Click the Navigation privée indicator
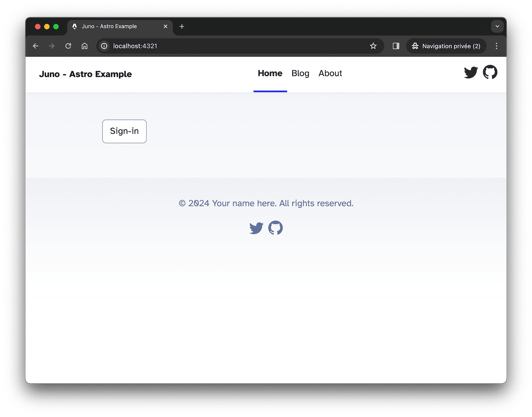 pyautogui.click(x=446, y=46)
